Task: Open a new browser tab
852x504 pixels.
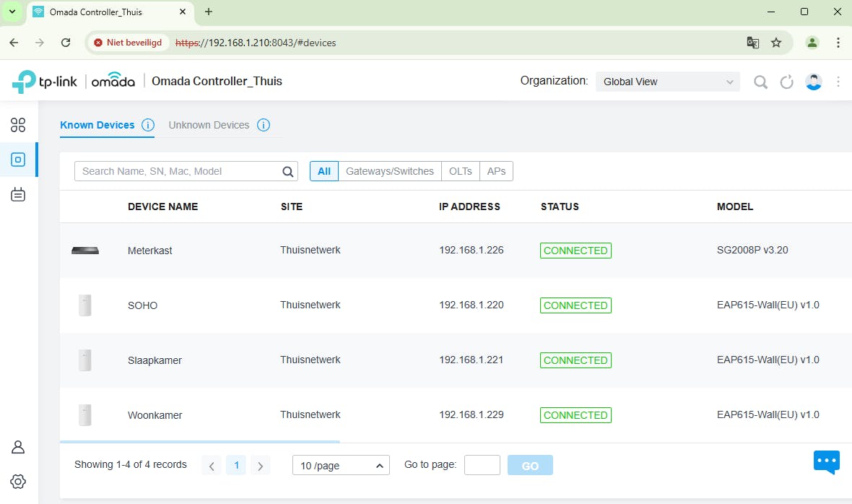Action: (208, 12)
